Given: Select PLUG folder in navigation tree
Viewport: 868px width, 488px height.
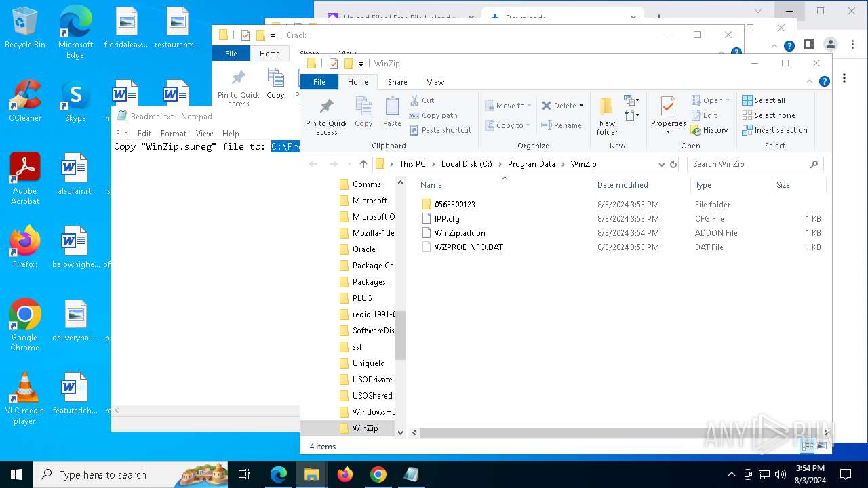Looking at the screenshot, I should 362,298.
